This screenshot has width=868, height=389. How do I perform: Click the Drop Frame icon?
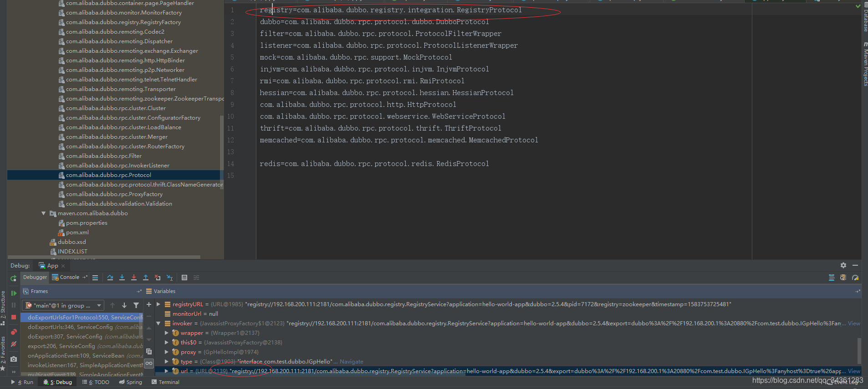158,278
